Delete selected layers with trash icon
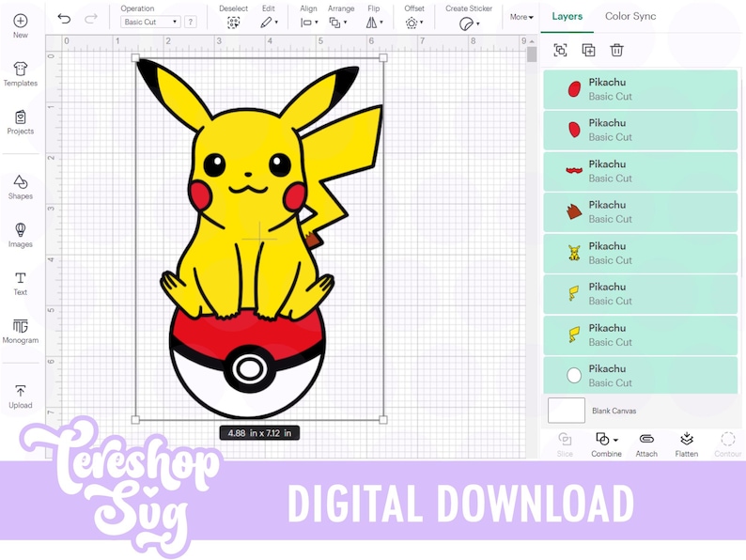746x560 pixels. (616, 50)
